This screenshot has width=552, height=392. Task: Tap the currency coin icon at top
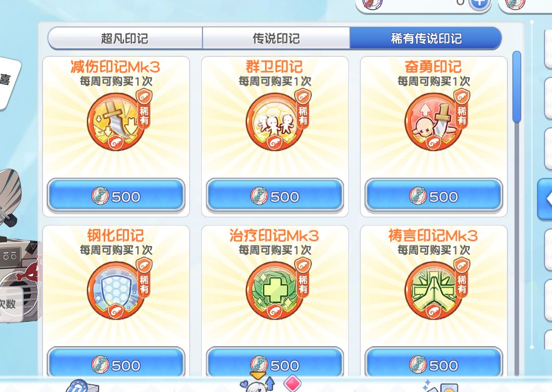(372, 4)
